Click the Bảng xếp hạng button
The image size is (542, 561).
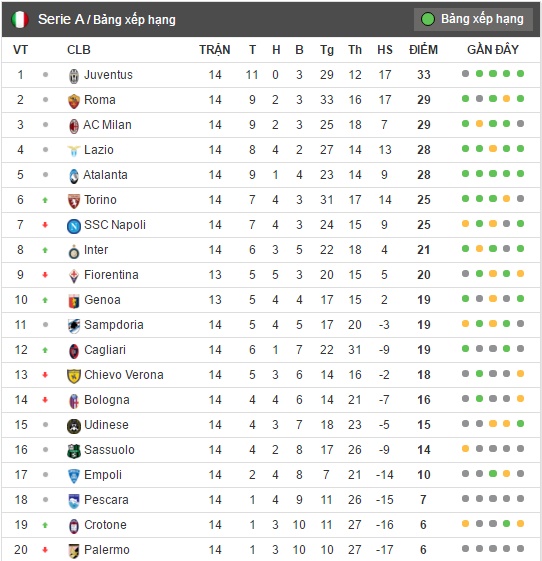point(473,19)
